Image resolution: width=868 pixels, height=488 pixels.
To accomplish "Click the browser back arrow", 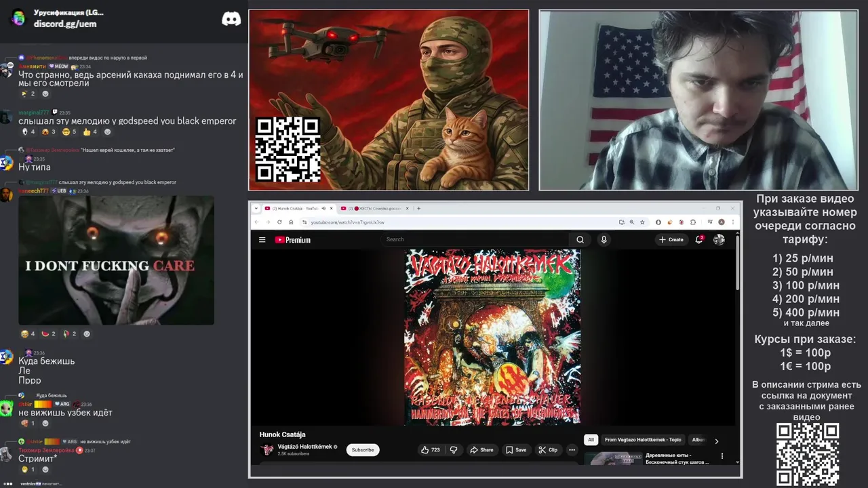I will (x=257, y=222).
